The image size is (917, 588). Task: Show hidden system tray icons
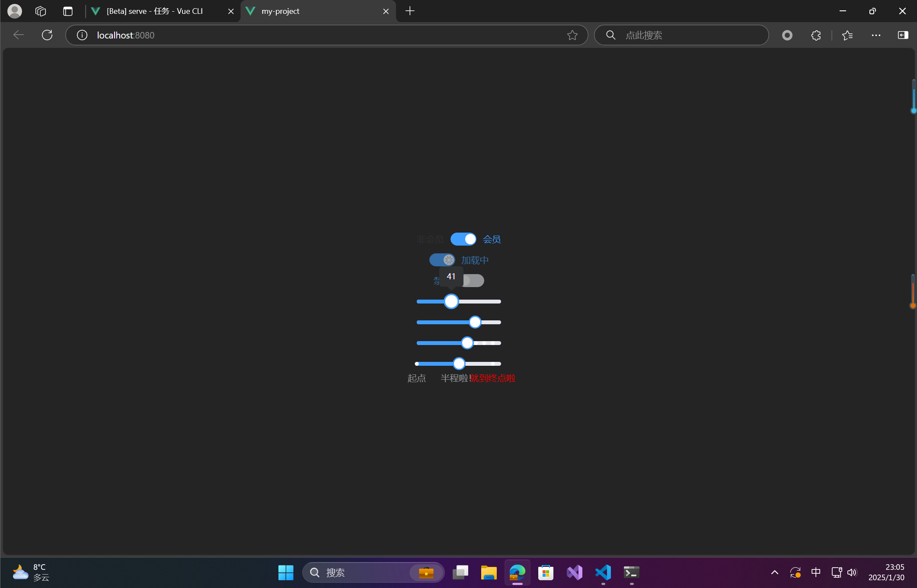tap(774, 572)
